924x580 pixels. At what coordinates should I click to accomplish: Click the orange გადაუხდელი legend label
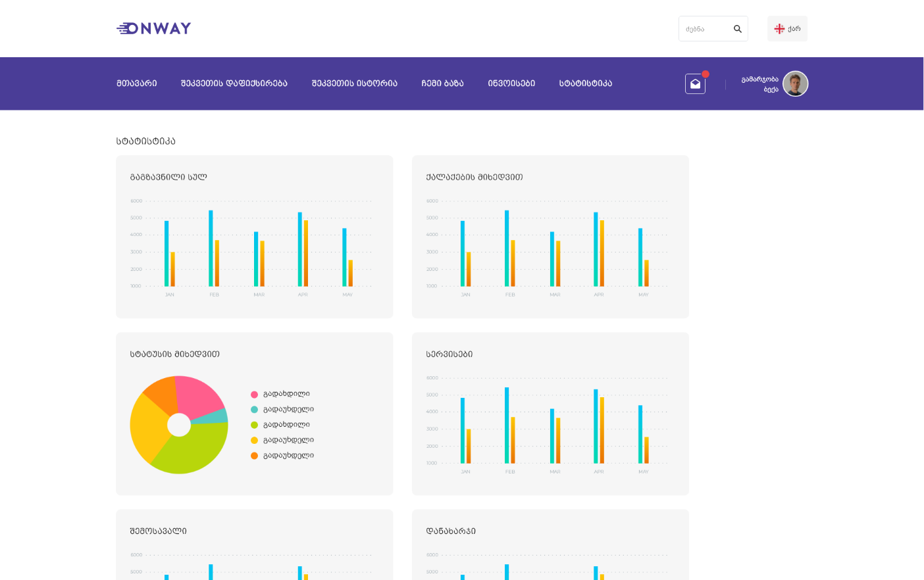(288, 455)
